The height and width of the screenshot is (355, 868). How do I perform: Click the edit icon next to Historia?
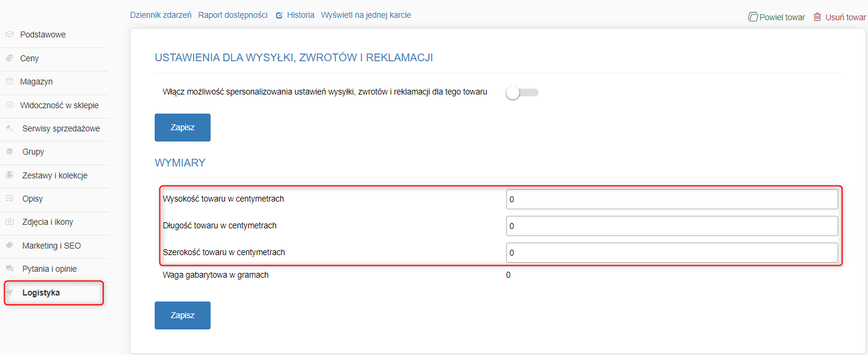pos(279,15)
